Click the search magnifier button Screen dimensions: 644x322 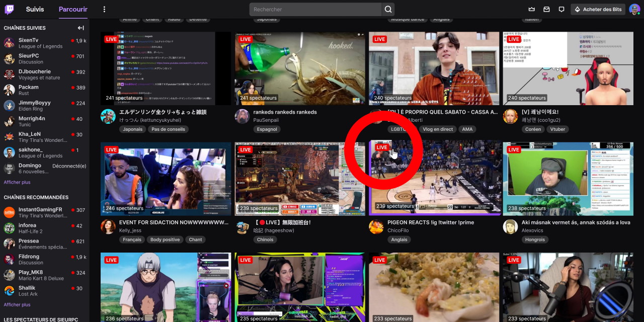click(x=388, y=9)
